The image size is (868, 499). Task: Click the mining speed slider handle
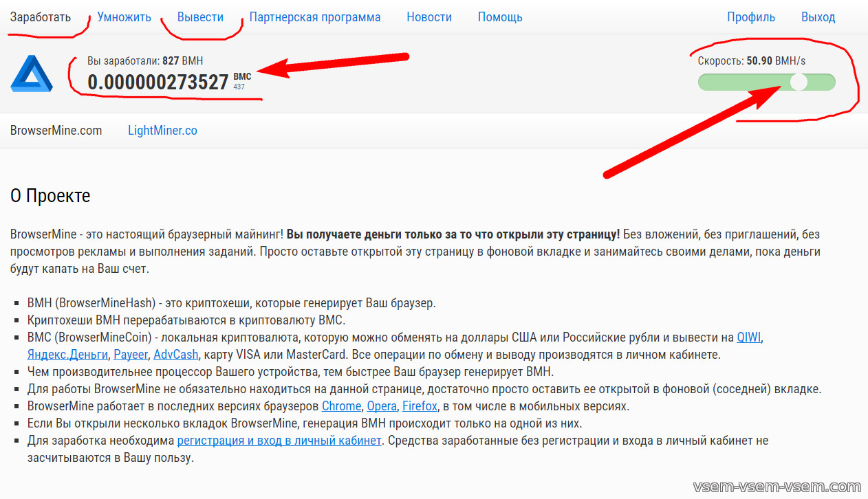(799, 82)
